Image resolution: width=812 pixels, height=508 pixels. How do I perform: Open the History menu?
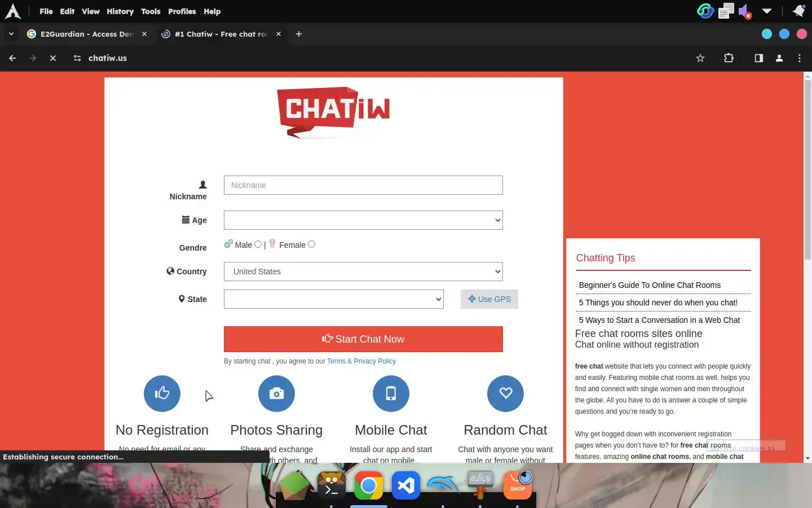120,11
